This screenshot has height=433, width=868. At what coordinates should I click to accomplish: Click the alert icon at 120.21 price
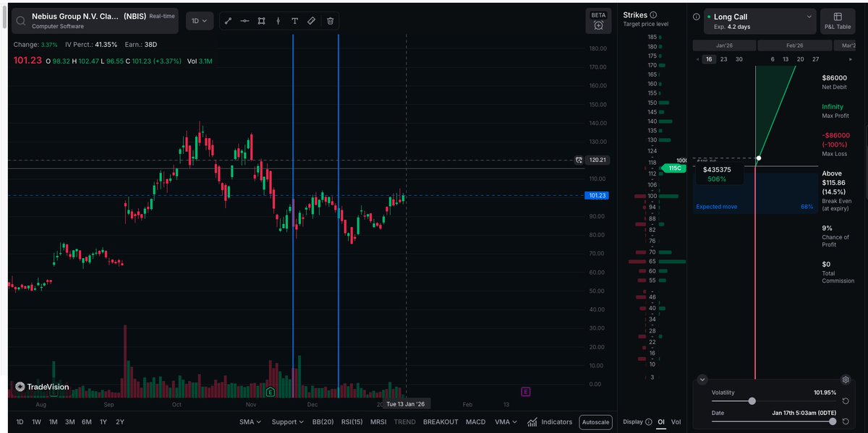pos(579,160)
